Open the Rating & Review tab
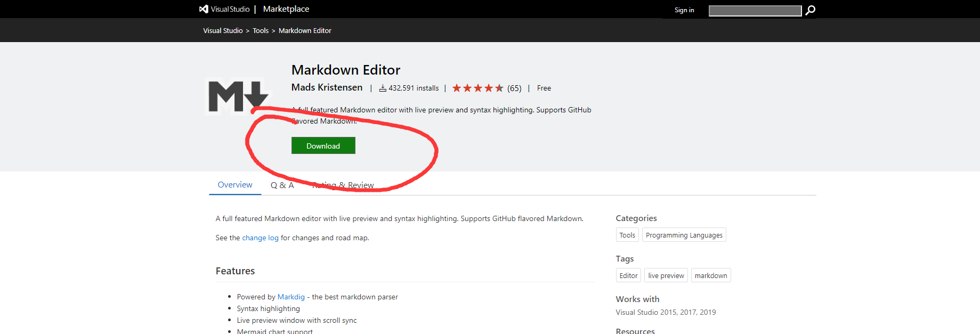Viewport: 980px width, 334px height. point(343,185)
